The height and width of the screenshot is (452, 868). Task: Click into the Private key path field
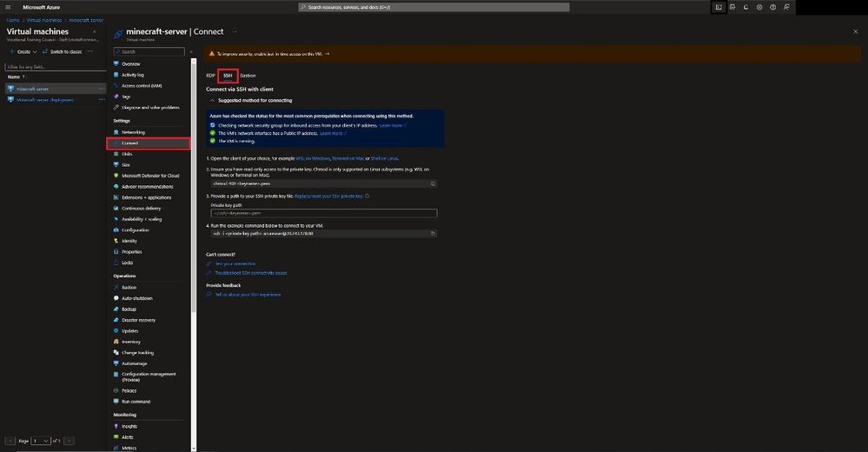[x=324, y=213]
